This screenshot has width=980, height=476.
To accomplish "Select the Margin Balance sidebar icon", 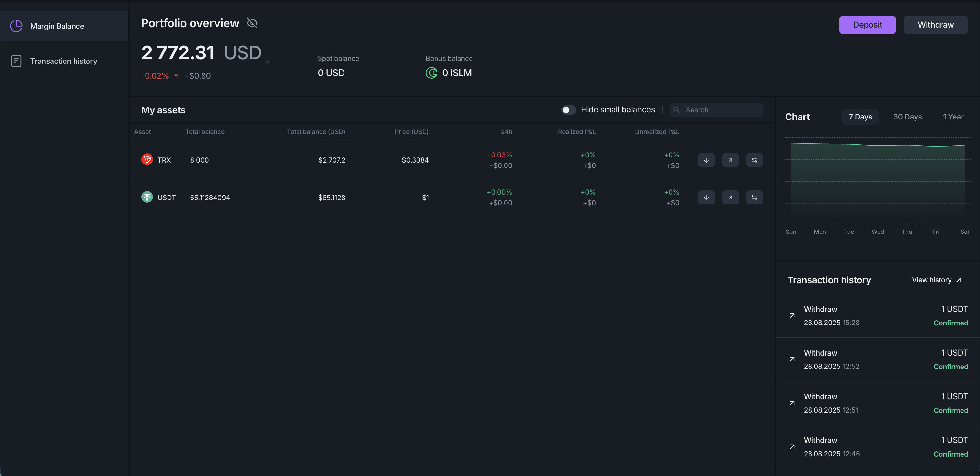I will 16,26.
